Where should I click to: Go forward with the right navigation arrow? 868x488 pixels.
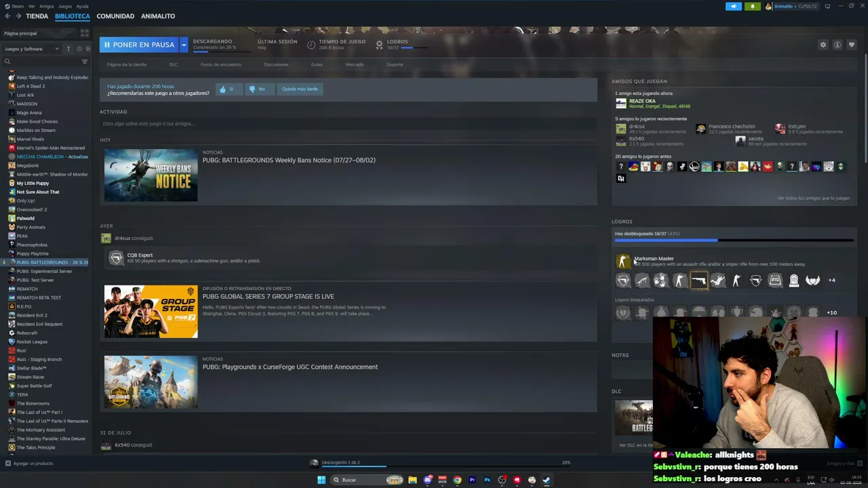click(x=18, y=16)
